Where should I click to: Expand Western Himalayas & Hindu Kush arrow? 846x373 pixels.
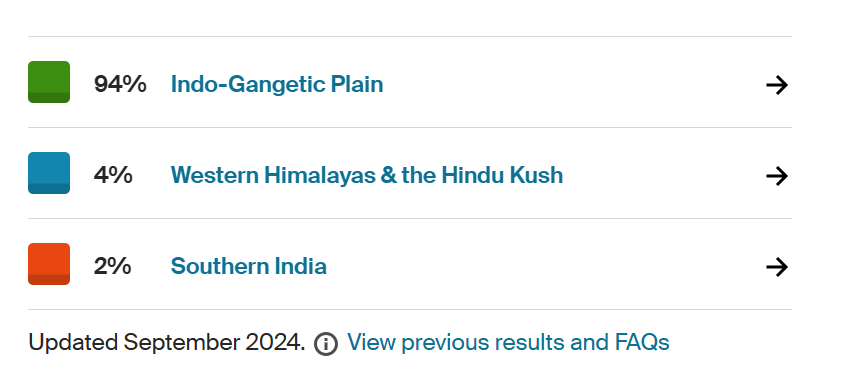[777, 176]
